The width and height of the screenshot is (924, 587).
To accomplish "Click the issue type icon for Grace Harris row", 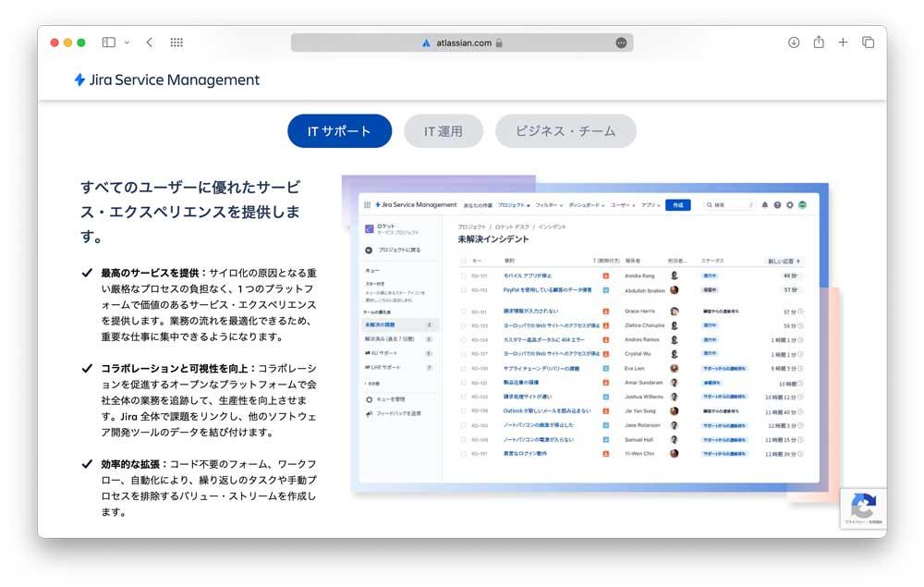I will tap(606, 312).
